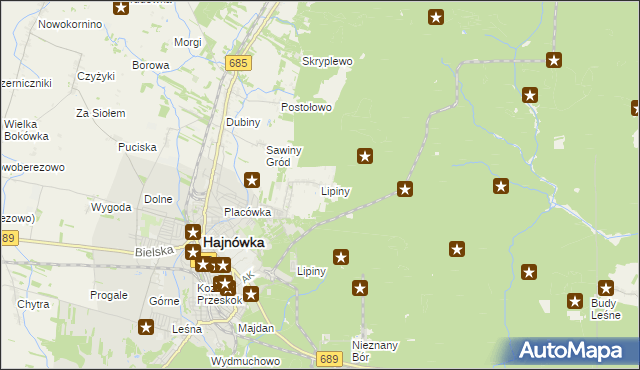Image resolution: width=640 pixels, height=370 pixels.
Task: Select the Chytra label
Action: (33, 304)
